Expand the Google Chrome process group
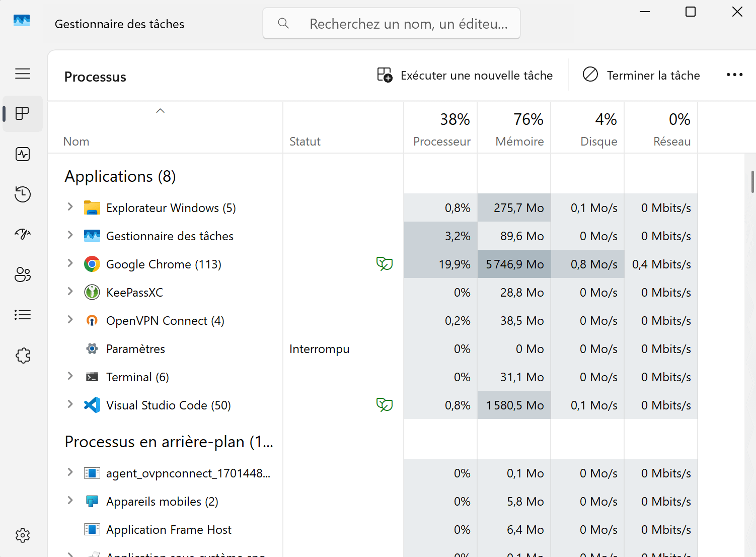Viewport: 756px width, 557px height. [70, 263]
